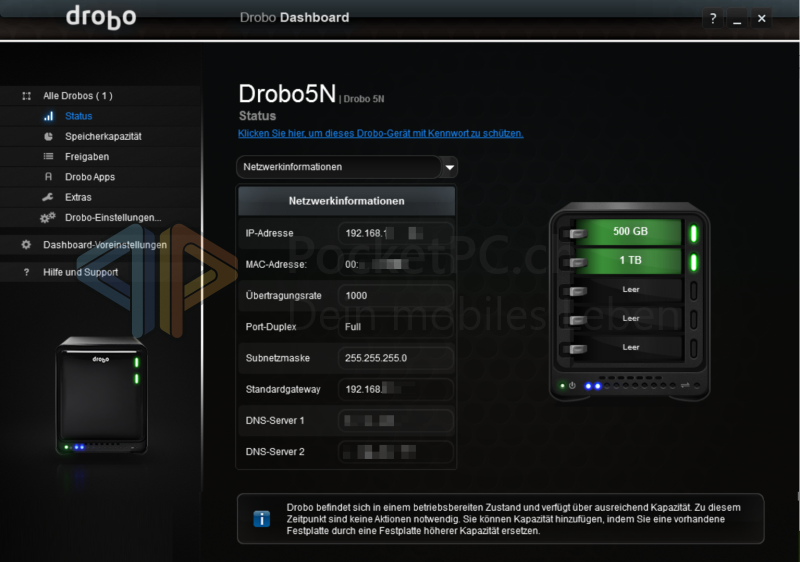Open Status in the sidebar menu
Image resolution: width=800 pixels, height=562 pixels.
[x=79, y=116]
